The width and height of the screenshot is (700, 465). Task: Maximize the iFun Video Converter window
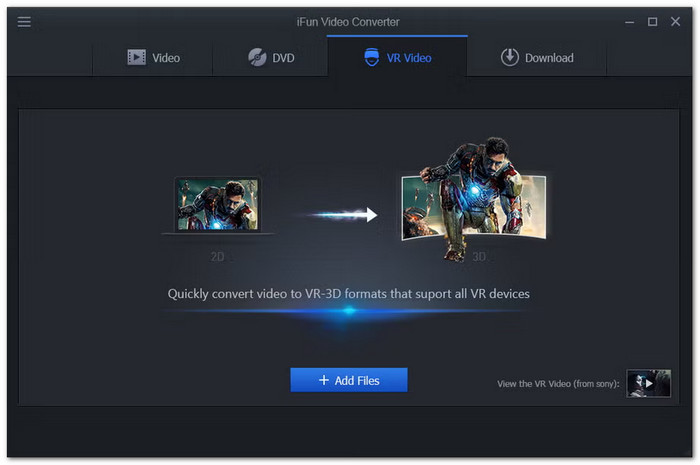[x=652, y=22]
